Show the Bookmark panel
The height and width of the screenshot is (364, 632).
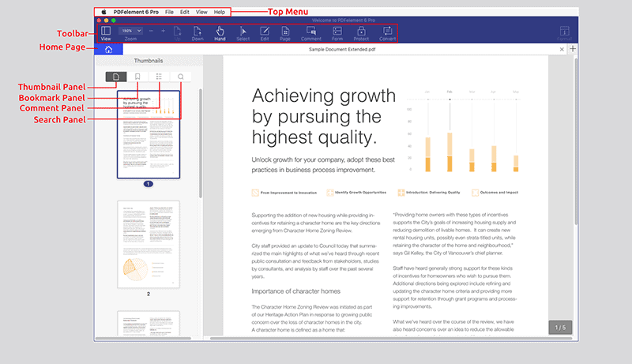pos(137,77)
